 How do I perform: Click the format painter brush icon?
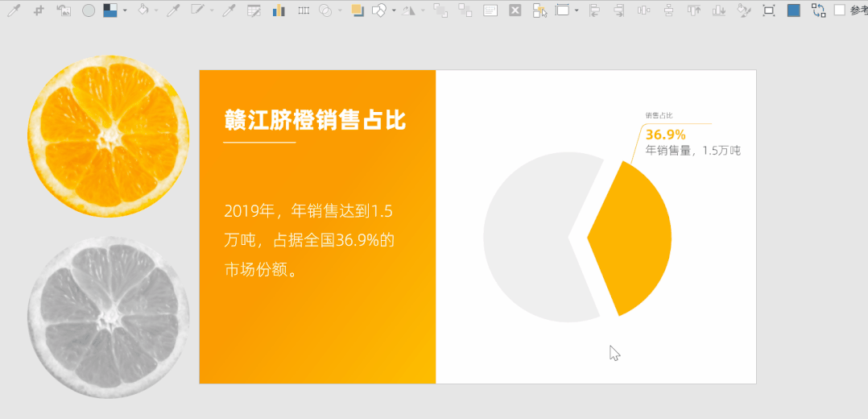coord(745,10)
